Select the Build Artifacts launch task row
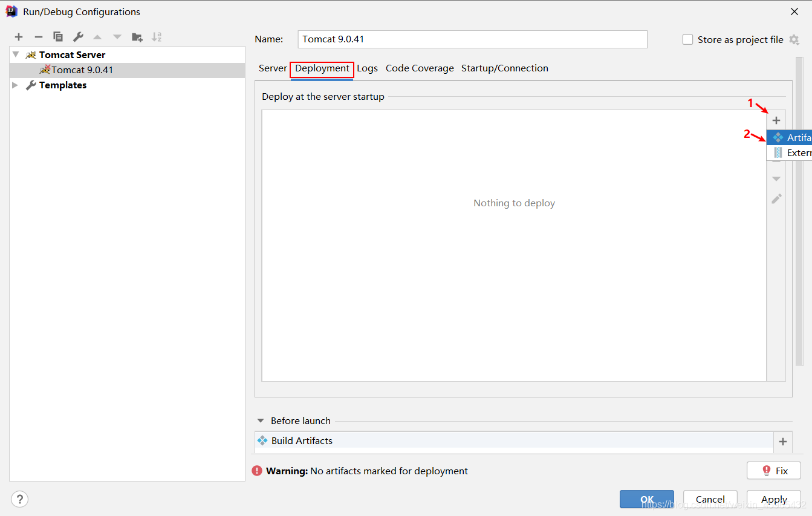Image resolution: width=812 pixels, height=516 pixels. tap(514, 440)
